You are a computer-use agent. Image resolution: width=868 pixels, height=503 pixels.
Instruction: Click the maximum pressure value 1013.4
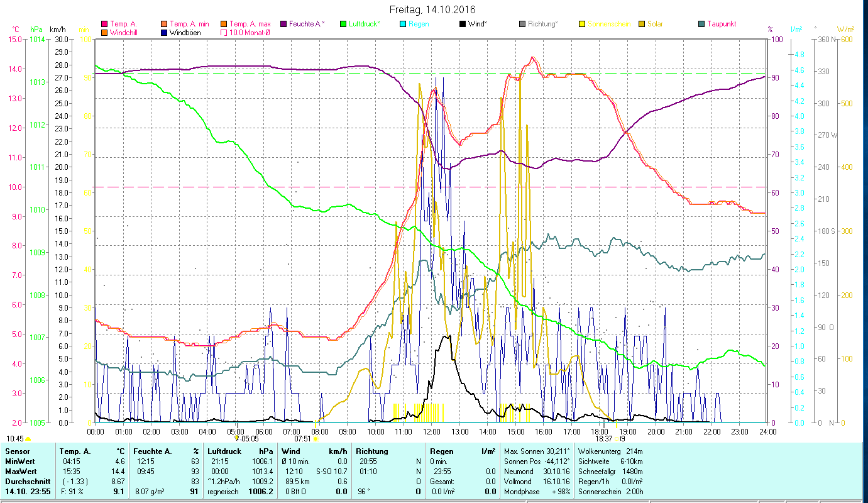tap(261, 471)
